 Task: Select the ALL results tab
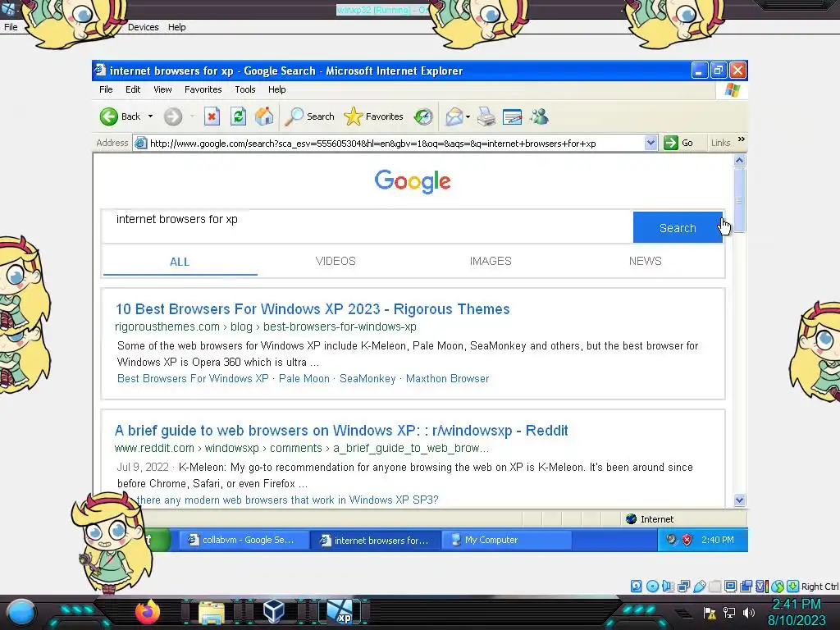click(x=180, y=262)
